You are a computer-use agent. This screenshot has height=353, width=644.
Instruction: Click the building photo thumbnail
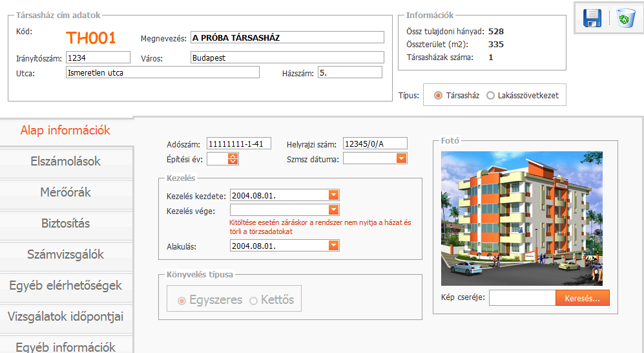[x=522, y=219]
